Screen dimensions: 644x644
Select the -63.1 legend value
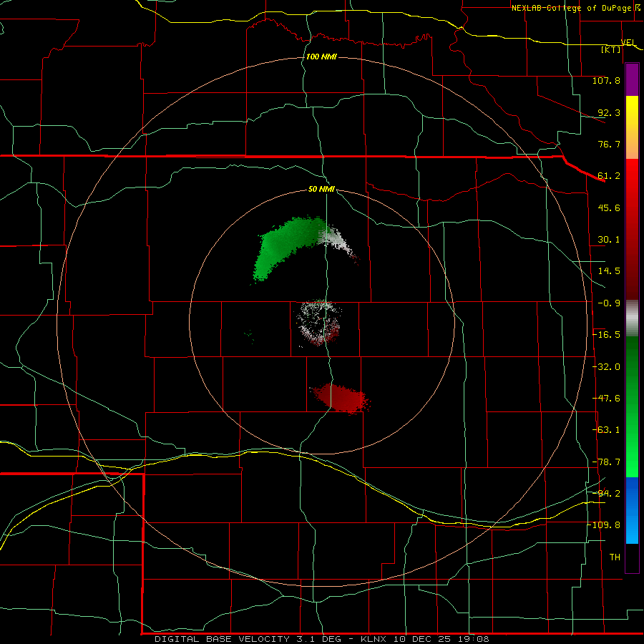tap(606, 430)
